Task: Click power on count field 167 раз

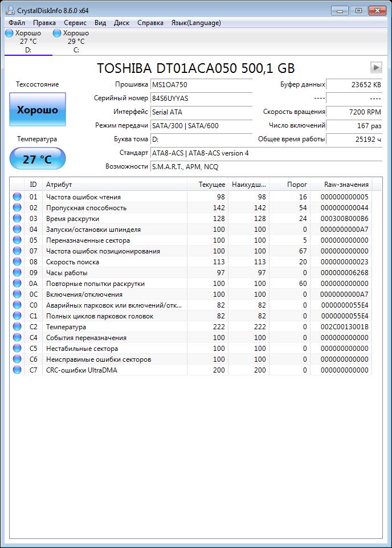Action: coord(354,125)
